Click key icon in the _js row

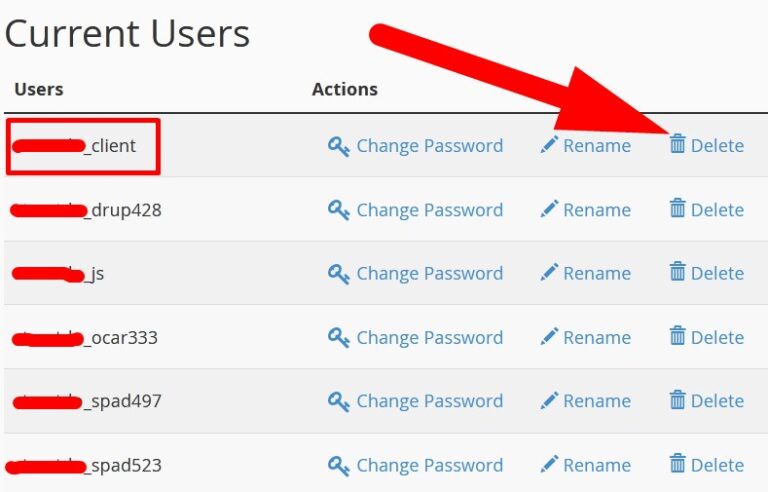tap(339, 274)
